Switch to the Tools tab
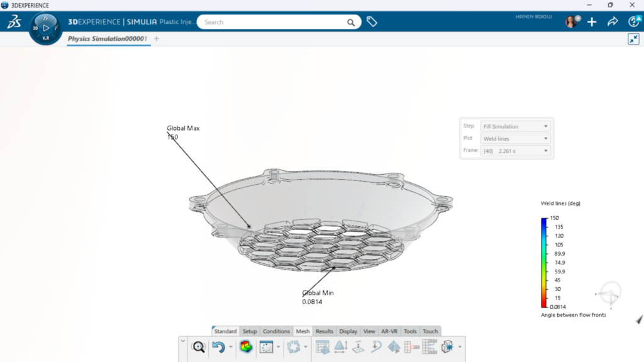Image resolution: width=644 pixels, height=362 pixels. [x=410, y=331]
